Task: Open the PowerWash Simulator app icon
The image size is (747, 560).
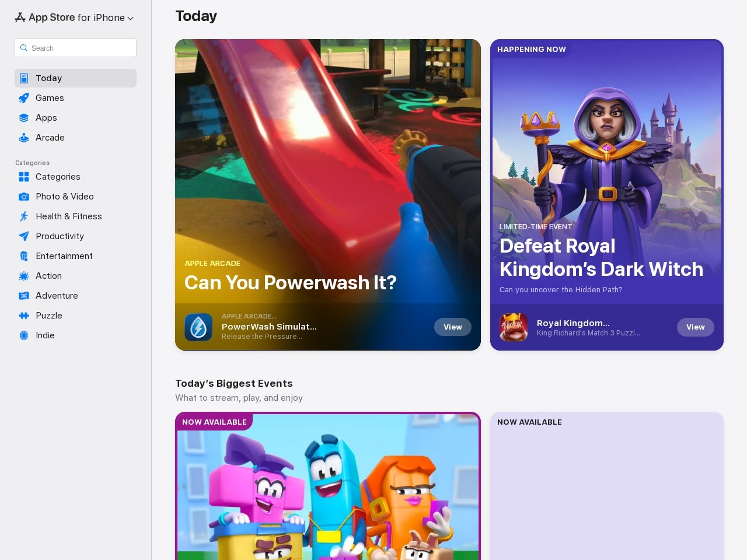Action: pyautogui.click(x=198, y=327)
